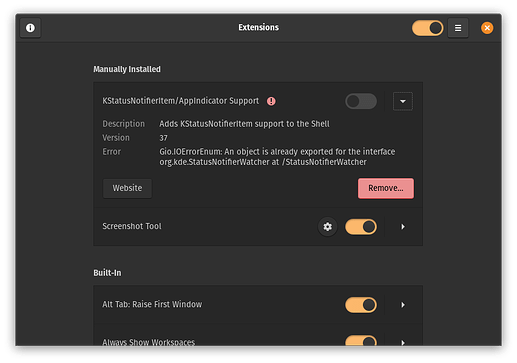517x363 pixels.
Task: Disable the Screenshot Tool switch
Action: point(361,227)
